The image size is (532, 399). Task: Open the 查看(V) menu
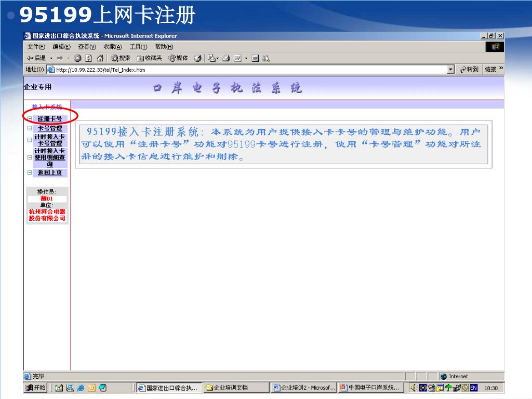(x=87, y=46)
